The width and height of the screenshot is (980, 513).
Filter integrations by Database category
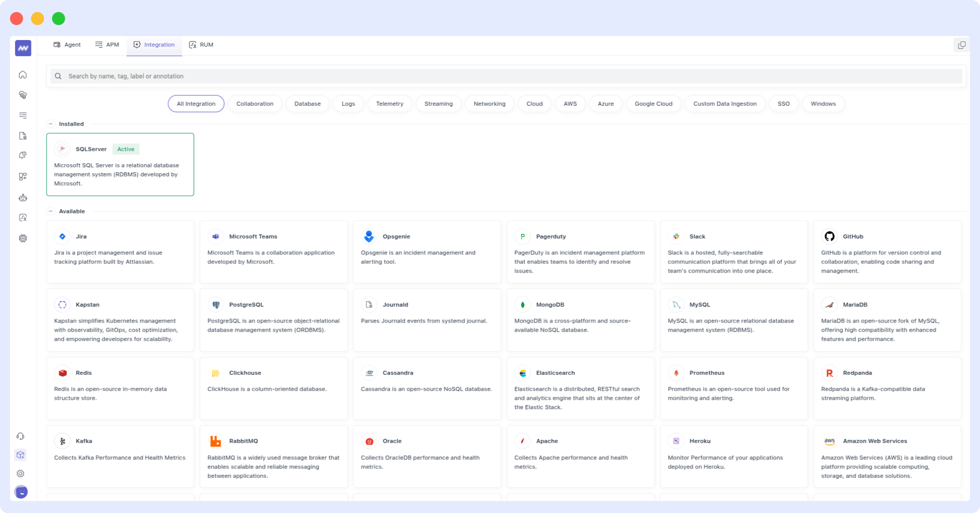tap(307, 104)
